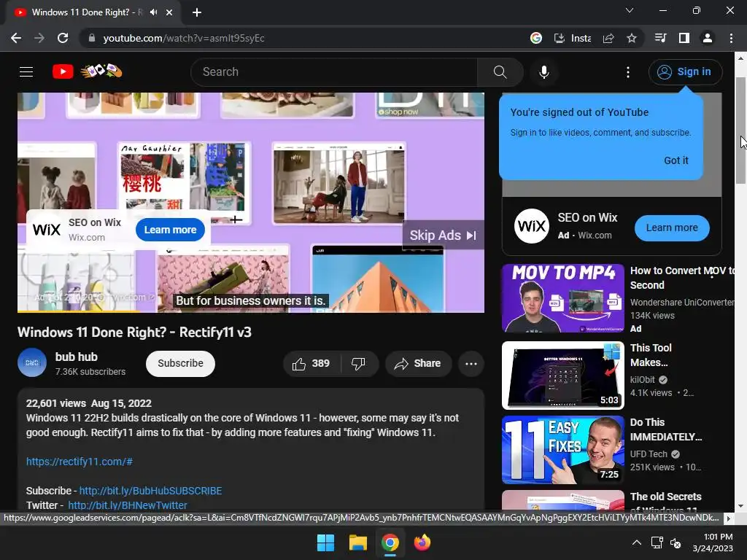Click the Sign in button
Image resolution: width=747 pixels, height=560 pixels.
(685, 72)
